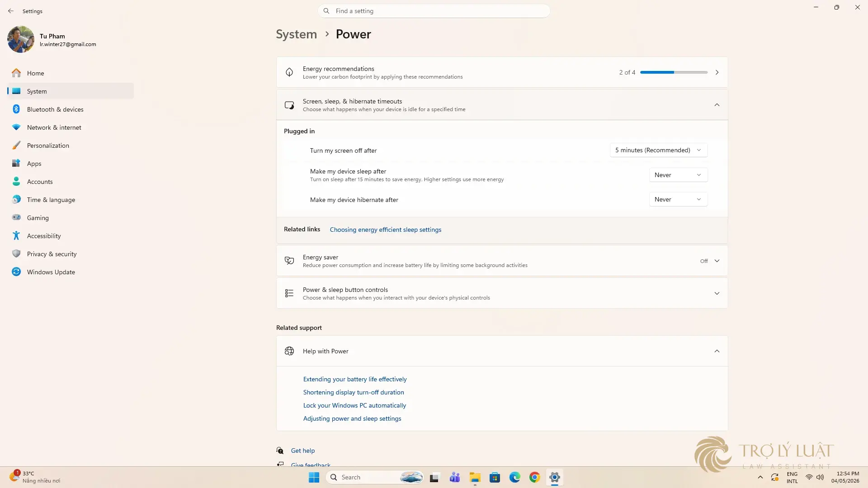Click the taskbar Search box
The image size is (868, 488).
[x=374, y=477]
